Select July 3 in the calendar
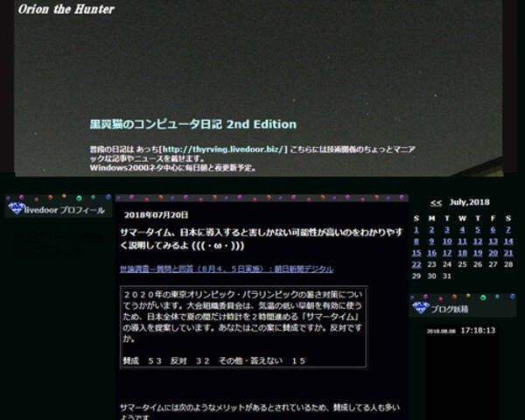Screen dimensions: 525x420 [447, 230]
